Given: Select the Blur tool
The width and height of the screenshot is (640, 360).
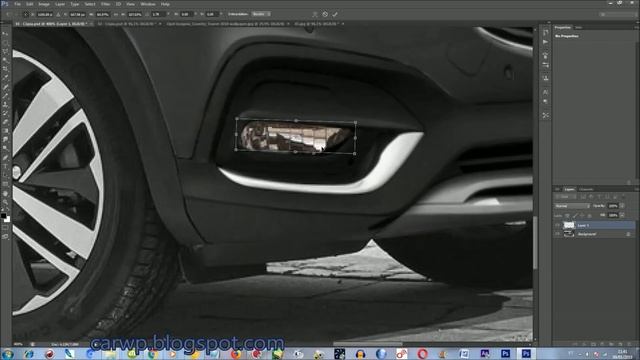Looking at the screenshot, I should tap(6, 140).
